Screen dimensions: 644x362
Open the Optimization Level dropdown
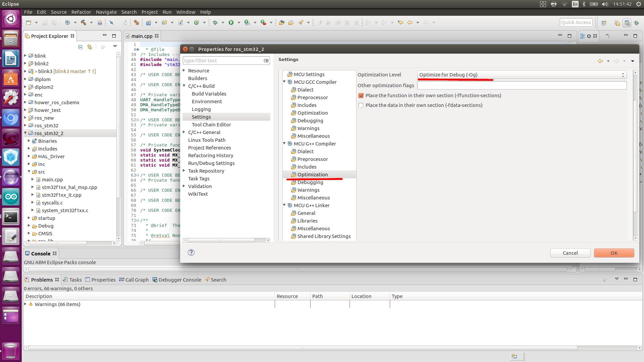click(522, 75)
